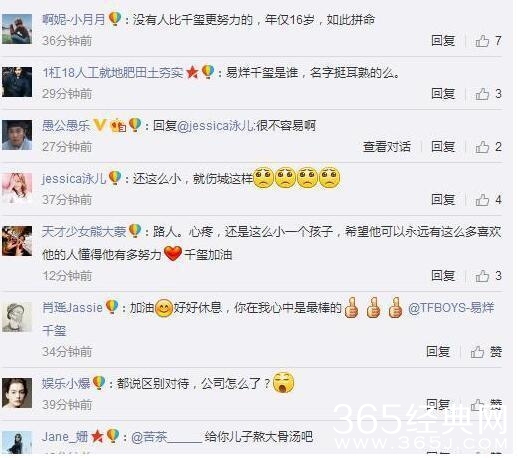Like 愚公愚乐's reply comment
Viewport: 518px width, 458px height.
click(x=488, y=147)
